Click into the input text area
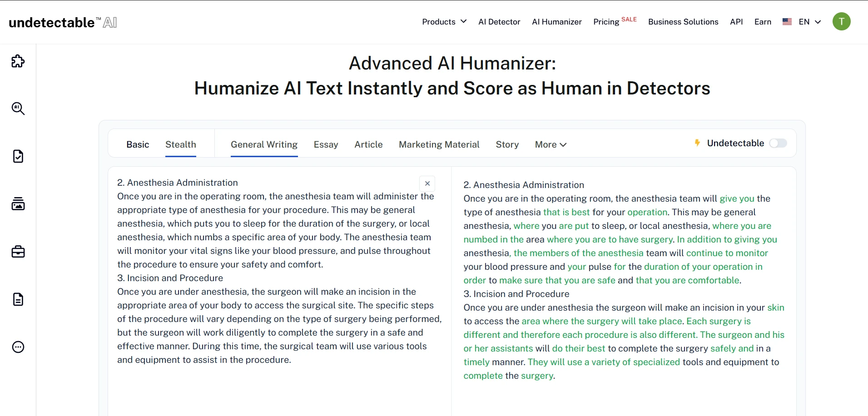This screenshot has width=868, height=416. pyautogui.click(x=279, y=291)
